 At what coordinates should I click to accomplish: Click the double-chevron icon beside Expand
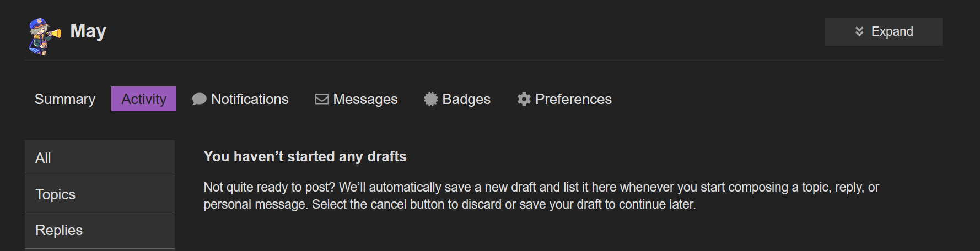[x=859, y=31]
